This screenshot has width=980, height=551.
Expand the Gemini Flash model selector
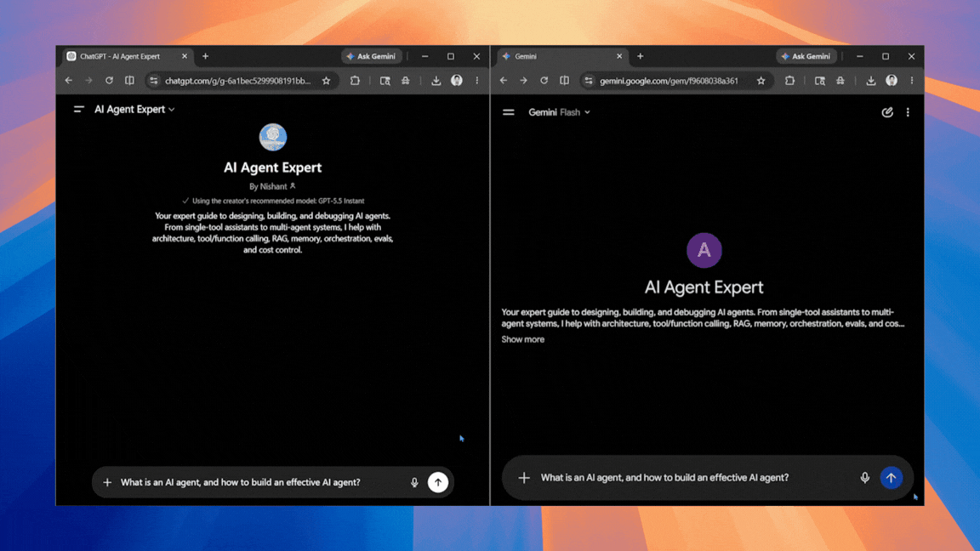pos(560,112)
